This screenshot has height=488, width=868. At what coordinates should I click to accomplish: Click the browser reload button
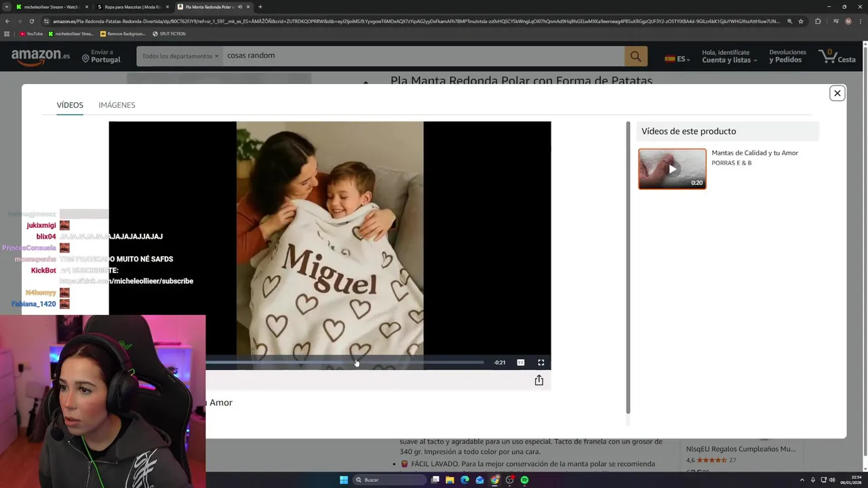pyautogui.click(x=31, y=21)
